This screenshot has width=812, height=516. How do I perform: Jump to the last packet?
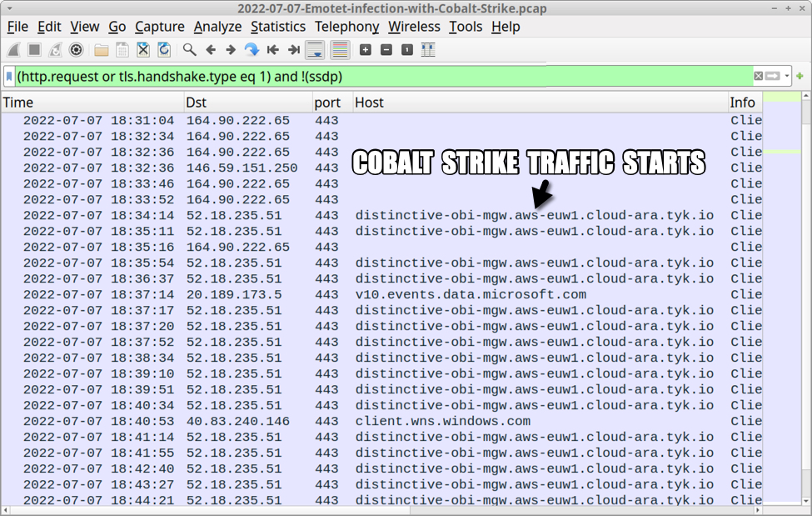click(x=294, y=50)
